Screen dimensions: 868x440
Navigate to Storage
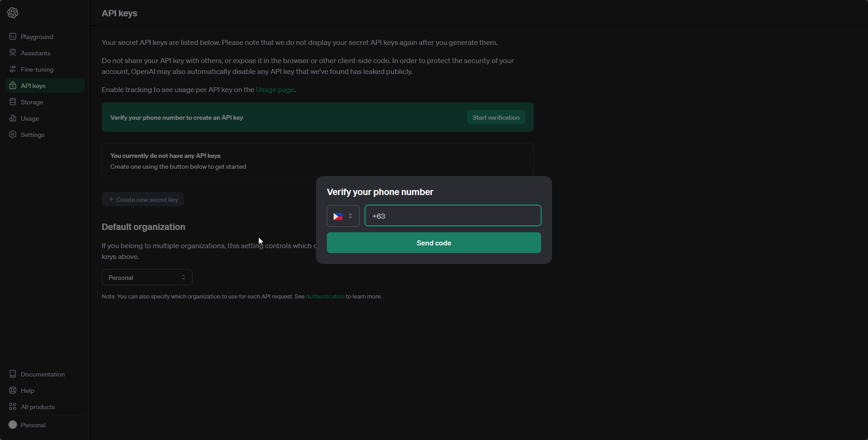click(45, 102)
